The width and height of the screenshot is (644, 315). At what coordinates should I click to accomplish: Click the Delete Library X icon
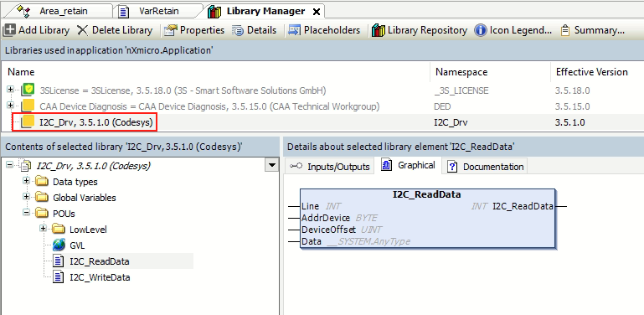point(83,30)
